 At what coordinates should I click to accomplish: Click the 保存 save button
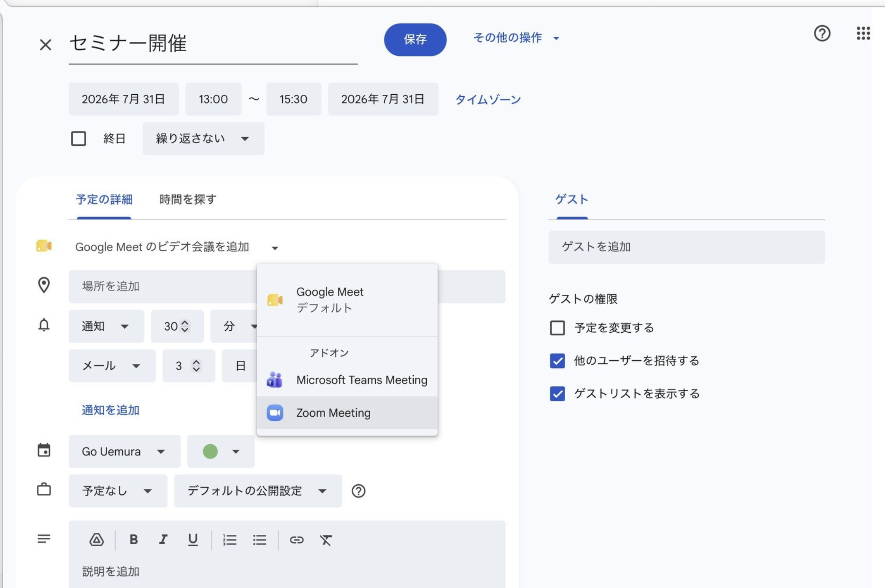pos(415,39)
